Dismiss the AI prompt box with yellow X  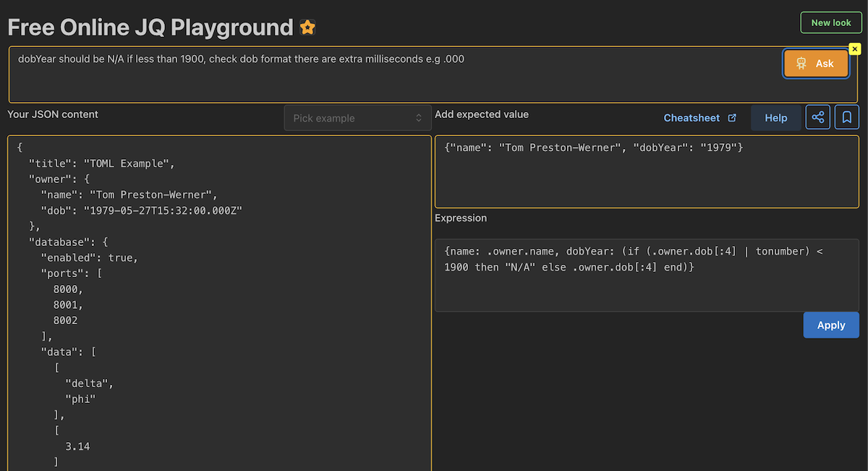point(854,48)
